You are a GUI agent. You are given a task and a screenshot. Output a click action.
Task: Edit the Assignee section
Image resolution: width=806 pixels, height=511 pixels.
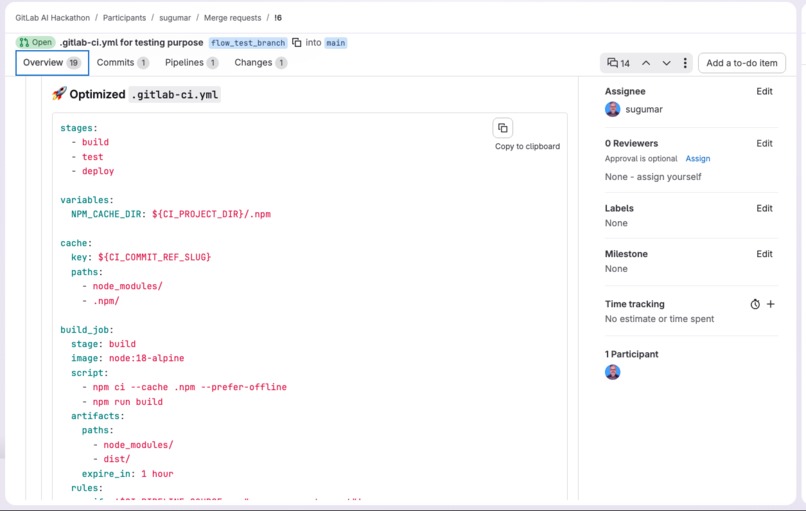[x=764, y=92]
